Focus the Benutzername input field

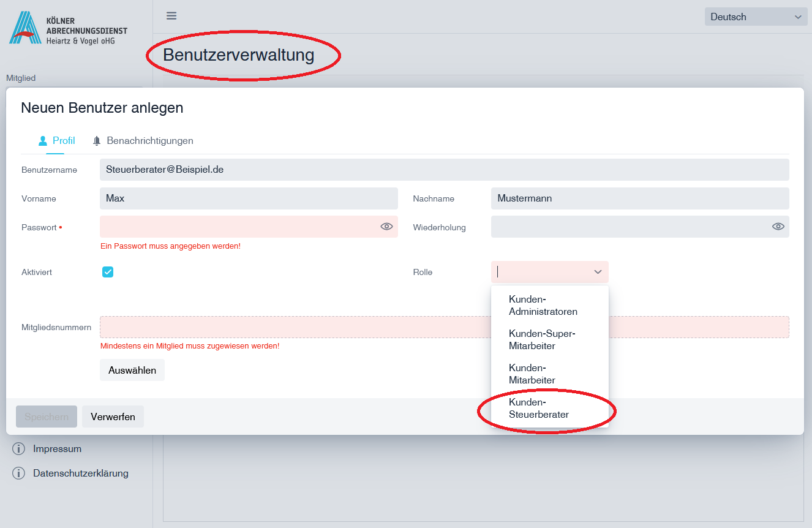click(x=444, y=170)
